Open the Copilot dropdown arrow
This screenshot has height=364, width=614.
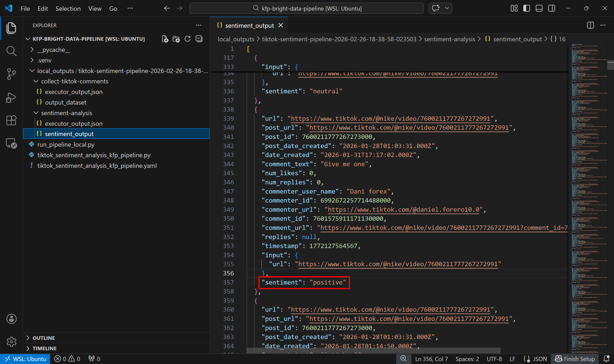[447, 8]
